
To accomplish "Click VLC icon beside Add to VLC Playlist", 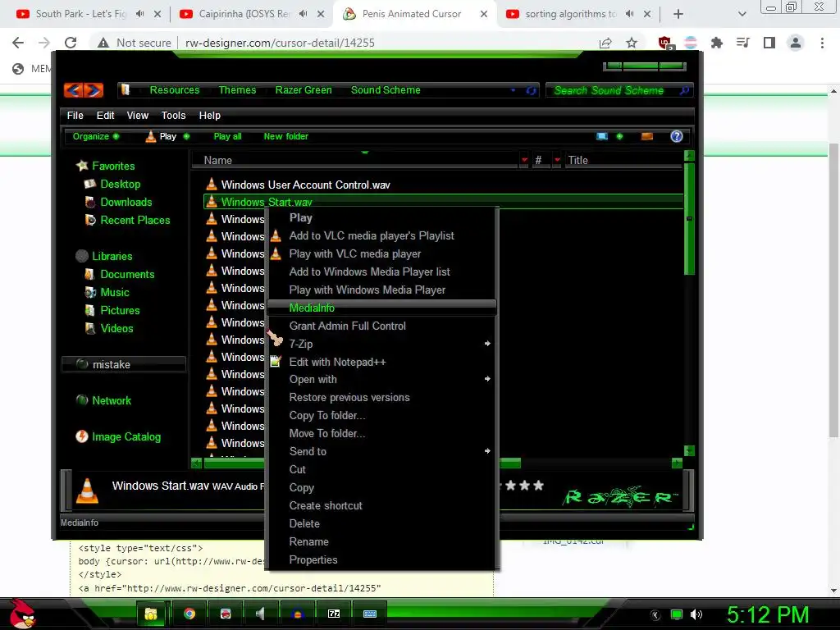I will click(276, 235).
